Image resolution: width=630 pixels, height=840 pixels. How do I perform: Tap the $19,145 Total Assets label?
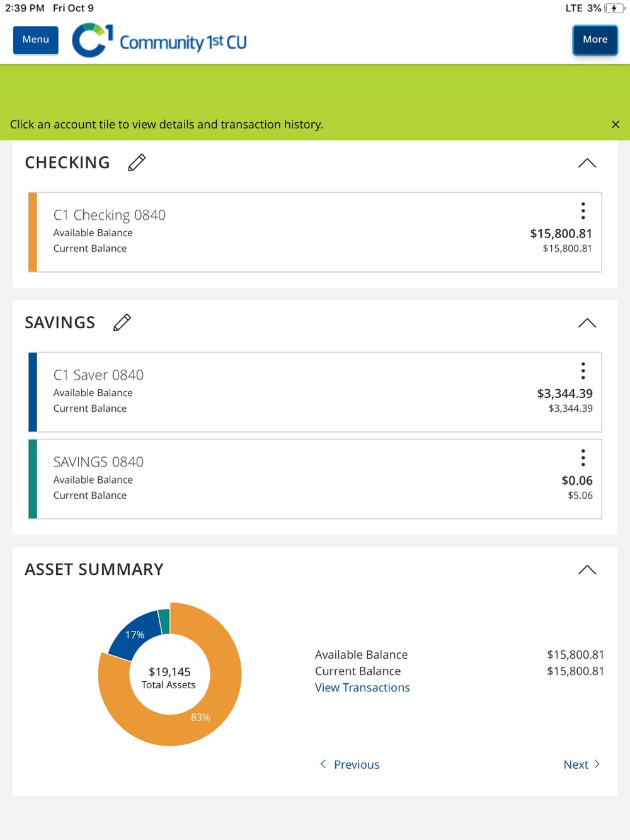169,678
